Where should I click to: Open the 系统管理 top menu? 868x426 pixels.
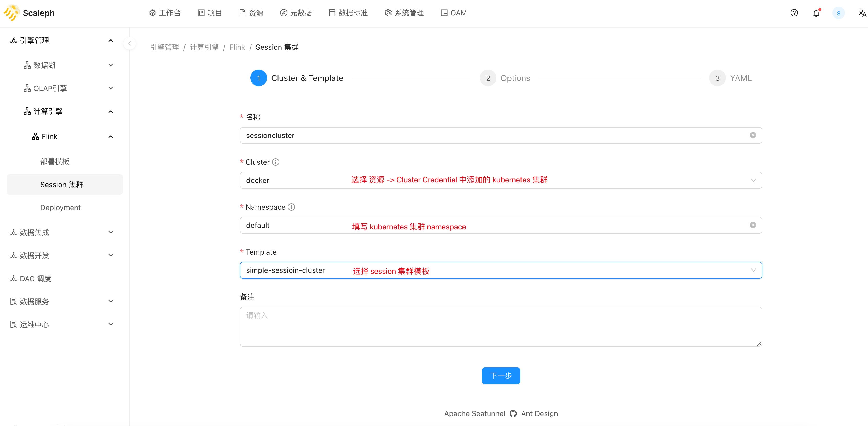[x=404, y=13]
